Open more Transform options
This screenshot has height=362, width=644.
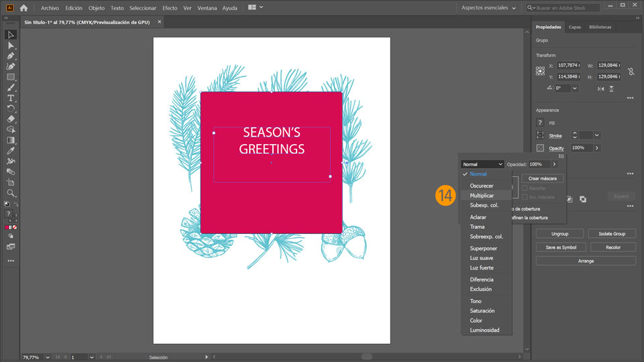pyautogui.click(x=630, y=98)
